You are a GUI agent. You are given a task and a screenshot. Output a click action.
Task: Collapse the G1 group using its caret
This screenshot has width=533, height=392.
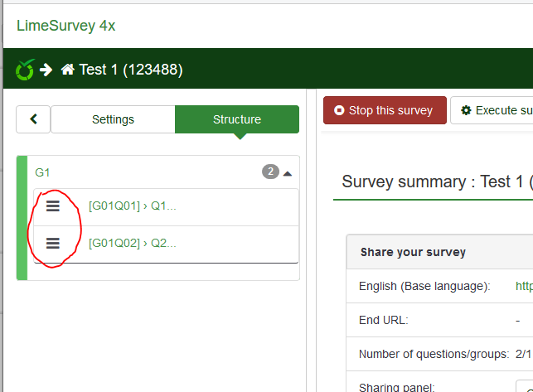[x=288, y=173]
